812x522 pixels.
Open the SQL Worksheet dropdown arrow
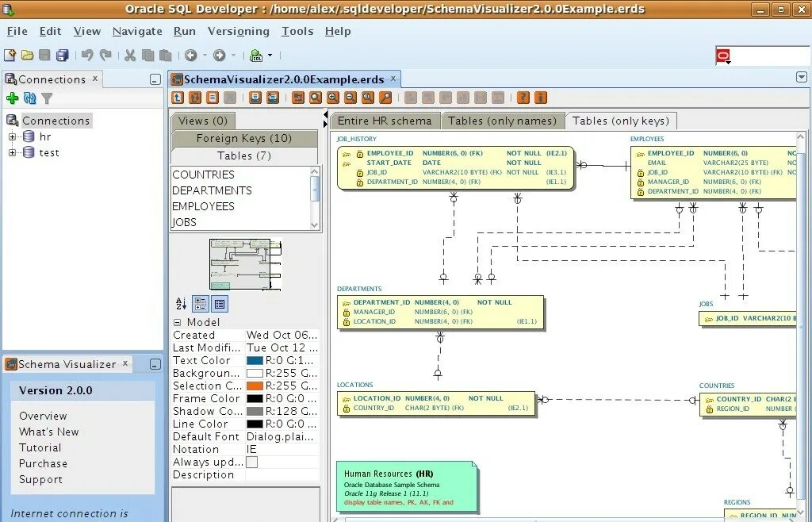point(270,56)
